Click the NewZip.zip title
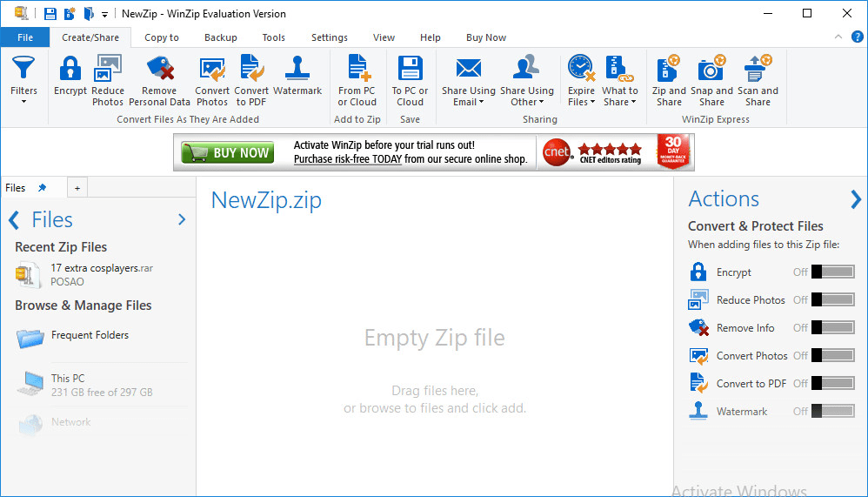The image size is (868, 497). [266, 200]
